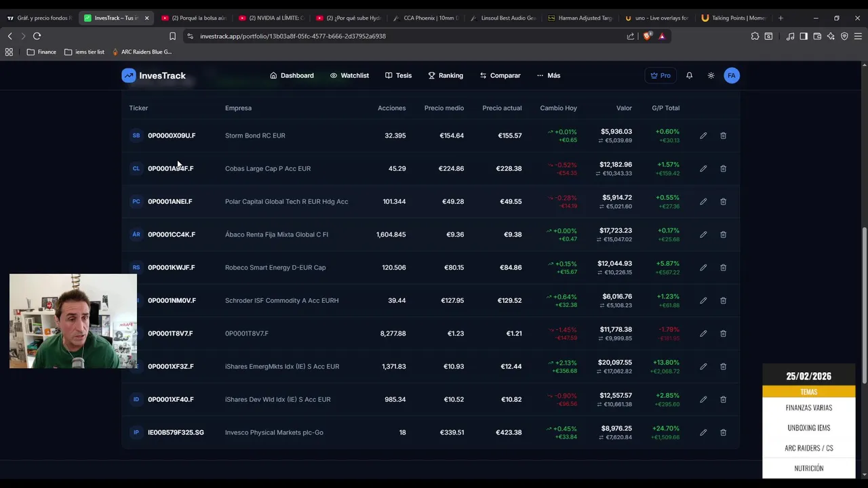
Task: Sort by the Cambio Hoy column header
Action: coord(559,108)
